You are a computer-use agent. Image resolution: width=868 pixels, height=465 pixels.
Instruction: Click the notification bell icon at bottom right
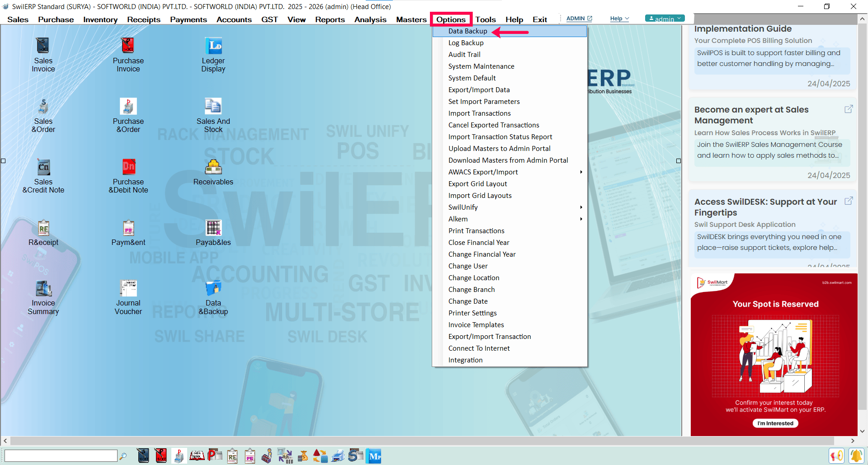point(856,456)
